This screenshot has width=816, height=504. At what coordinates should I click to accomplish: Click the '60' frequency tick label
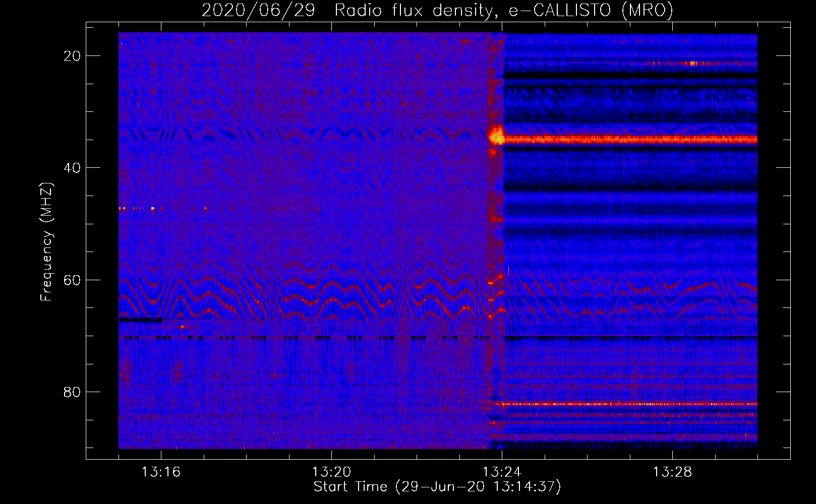(x=72, y=280)
